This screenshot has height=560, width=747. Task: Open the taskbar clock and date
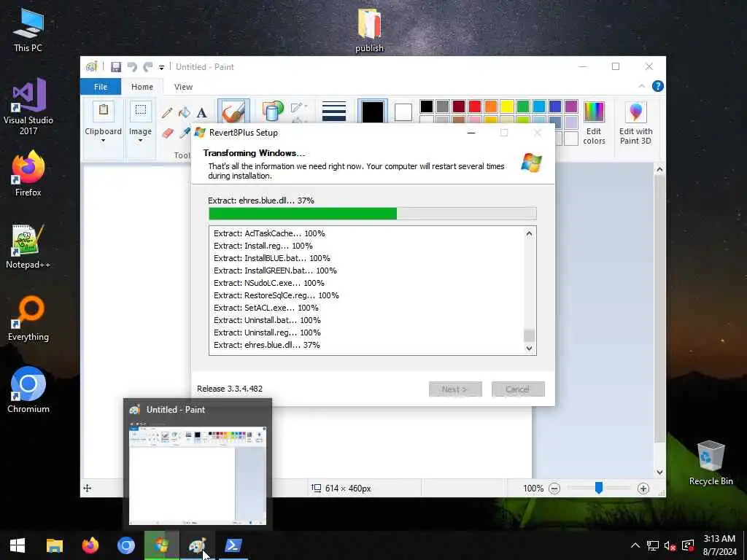coord(719,545)
